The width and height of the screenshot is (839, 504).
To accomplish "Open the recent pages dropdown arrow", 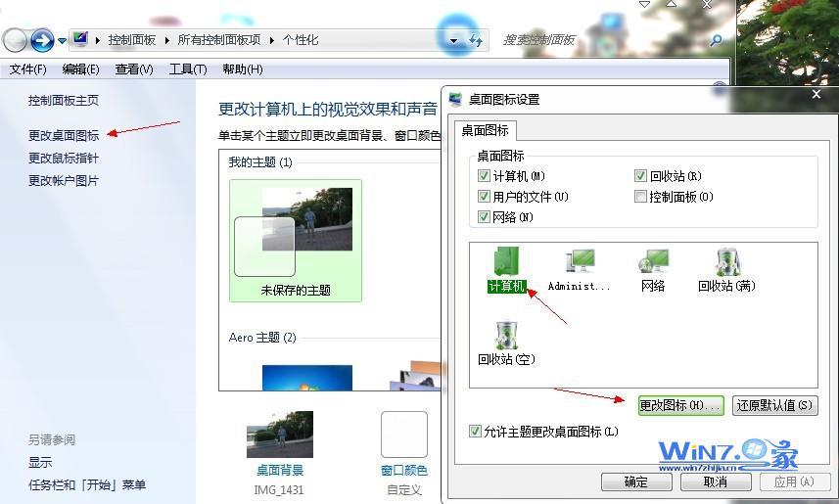I will point(62,41).
